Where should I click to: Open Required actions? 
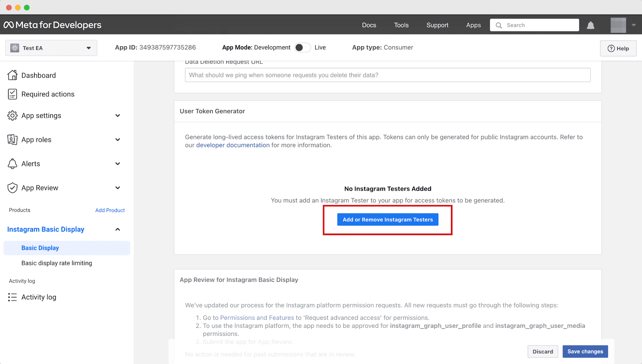click(x=48, y=94)
